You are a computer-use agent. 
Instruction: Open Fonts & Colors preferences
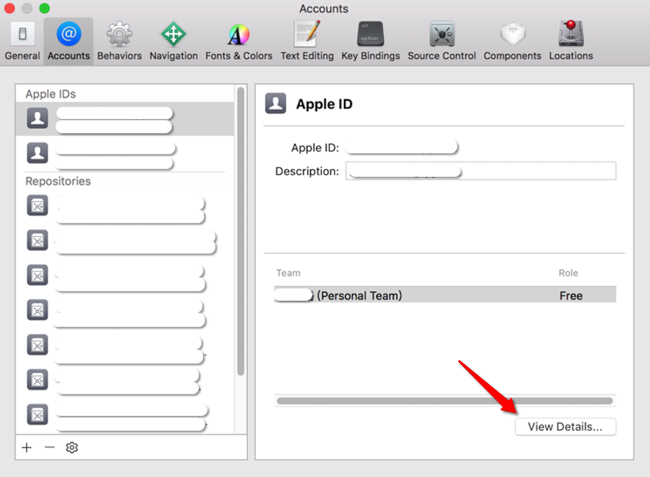click(239, 41)
